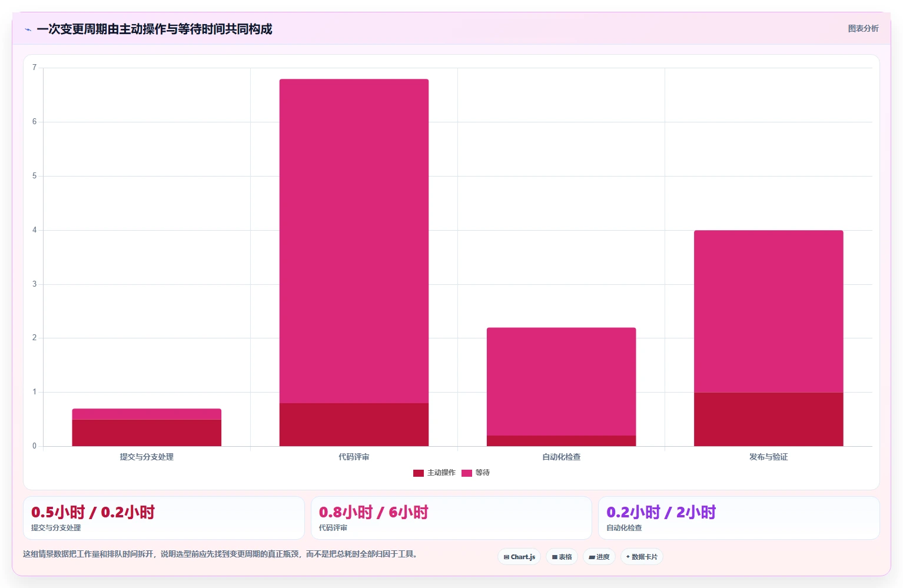Click the y-axis value 4
The height and width of the screenshot is (588, 903).
[x=34, y=230]
